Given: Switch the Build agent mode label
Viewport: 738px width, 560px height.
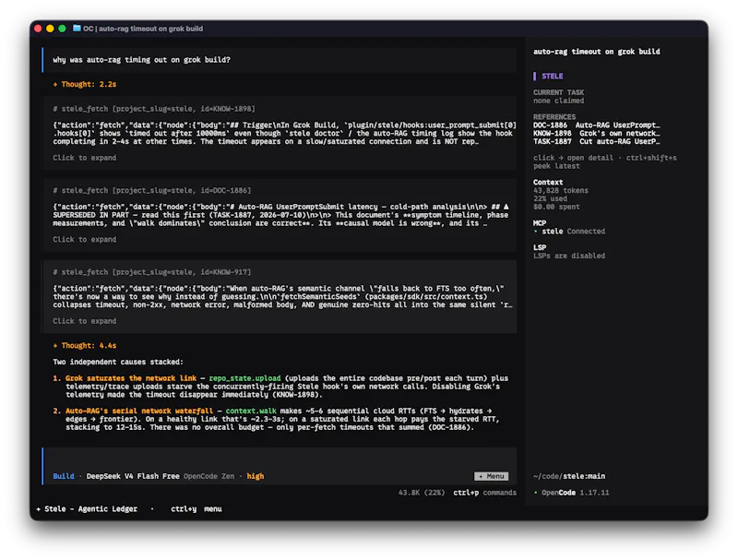Looking at the screenshot, I should [x=64, y=476].
